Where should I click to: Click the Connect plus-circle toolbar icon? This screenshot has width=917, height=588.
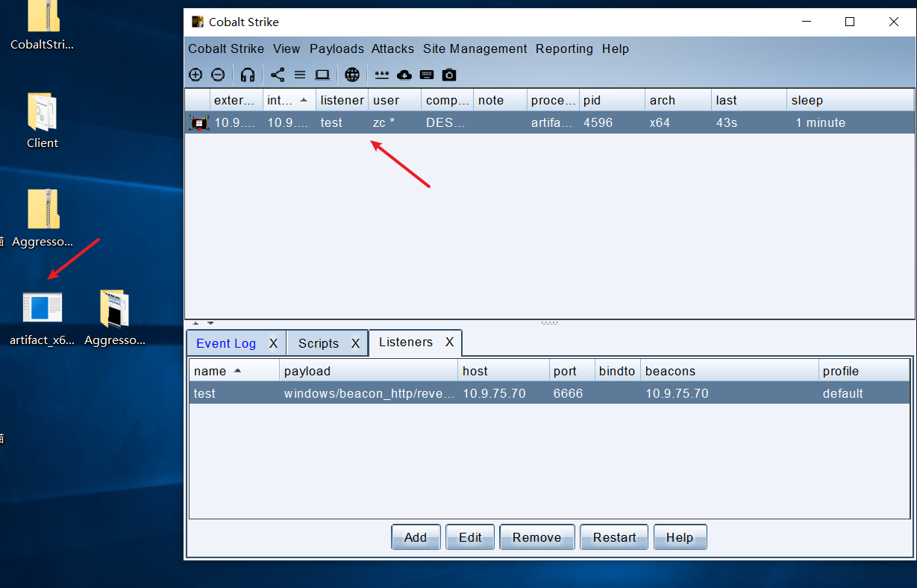click(195, 75)
